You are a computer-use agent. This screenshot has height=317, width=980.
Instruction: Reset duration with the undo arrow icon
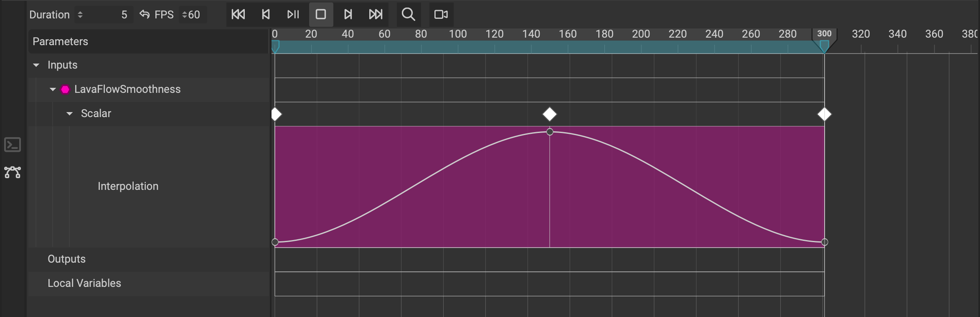[145, 15]
